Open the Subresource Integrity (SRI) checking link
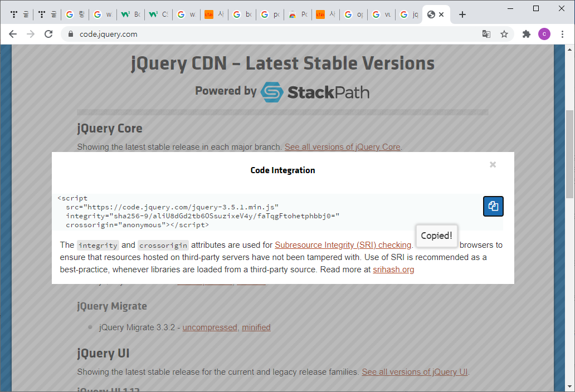The height and width of the screenshot is (392, 575). tap(343, 245)
